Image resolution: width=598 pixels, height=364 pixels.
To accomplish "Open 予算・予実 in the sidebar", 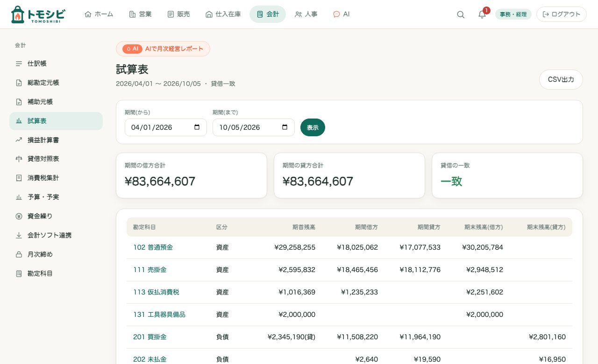I will coord(56,197).
